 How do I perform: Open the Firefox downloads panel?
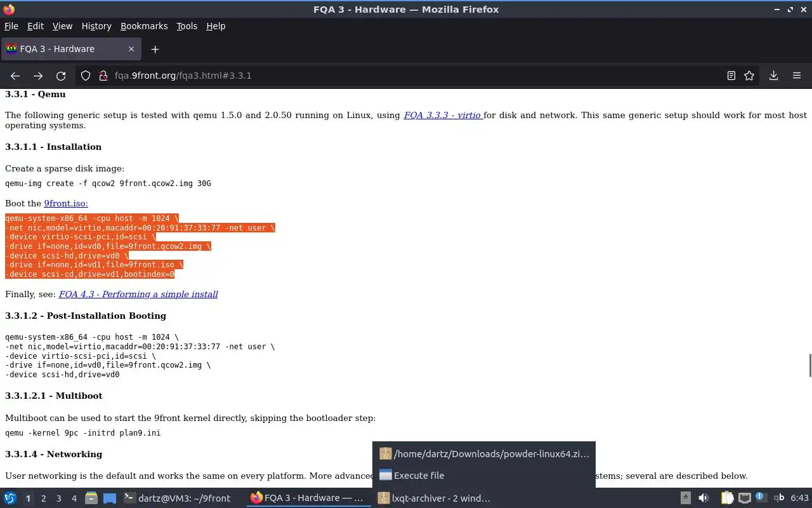click(774, 76)
